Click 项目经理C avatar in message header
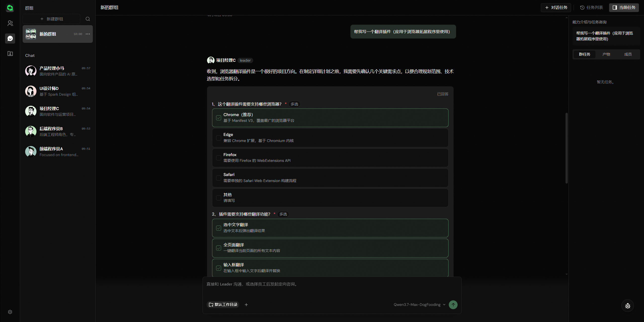The image size is (644, 322). tap(211, 60)
